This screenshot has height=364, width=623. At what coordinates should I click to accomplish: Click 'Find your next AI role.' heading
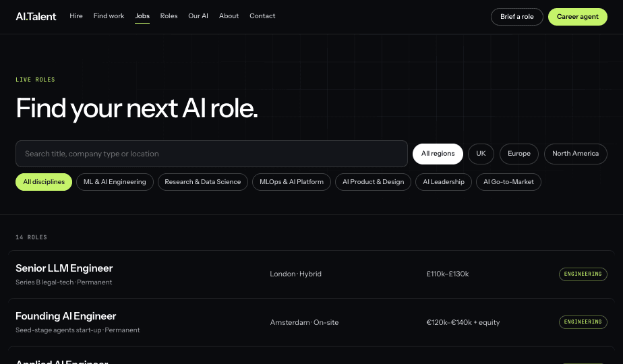pos(137,109)
